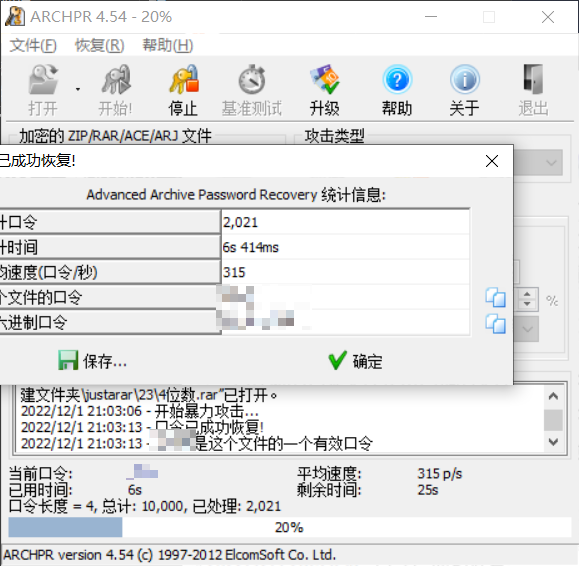Click the 打开 (Open) file icon
This screenshot has height=566, width=579.
coord(44,79)
